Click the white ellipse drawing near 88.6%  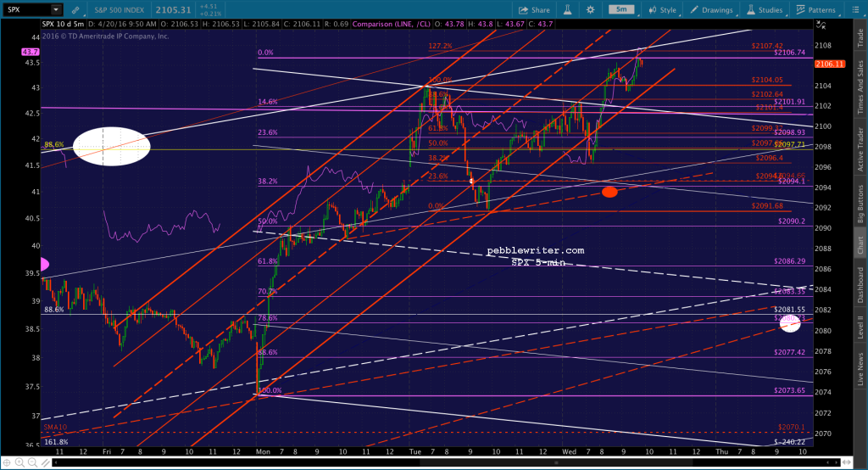112,146
